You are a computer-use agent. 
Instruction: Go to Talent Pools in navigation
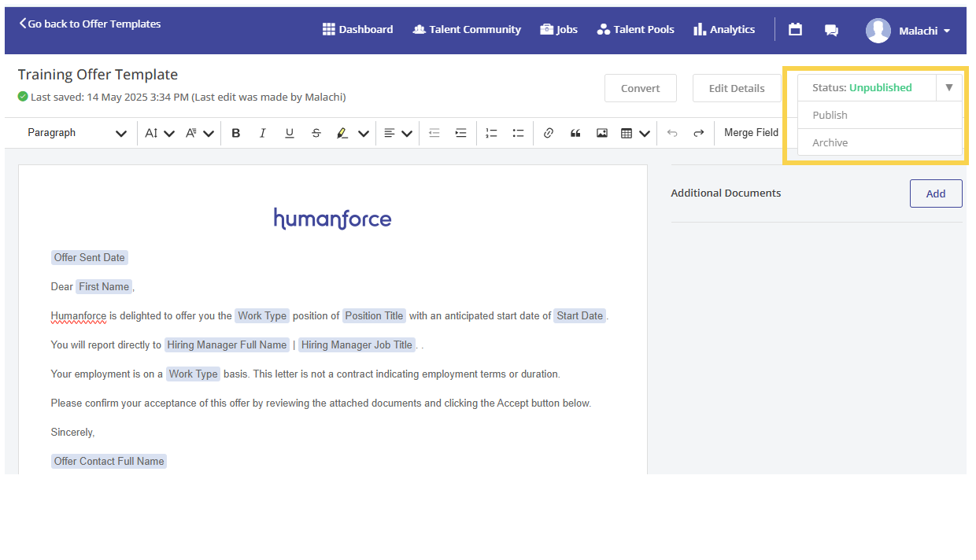tap(635, 30)
